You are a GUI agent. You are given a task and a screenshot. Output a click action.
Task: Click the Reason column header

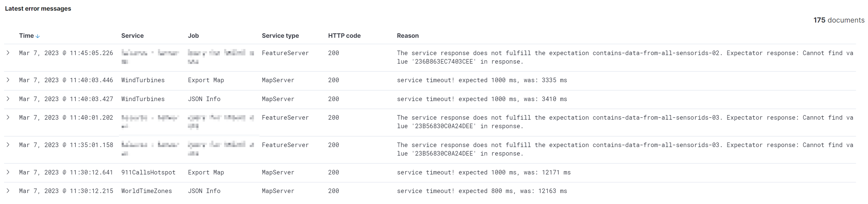tap(408, 36)
